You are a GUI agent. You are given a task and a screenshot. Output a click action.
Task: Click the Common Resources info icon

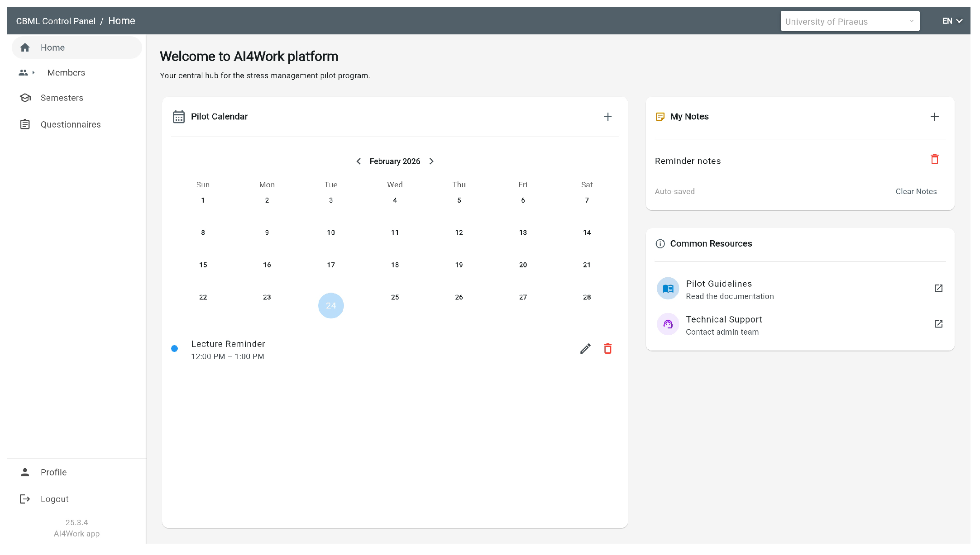[660, 244]
